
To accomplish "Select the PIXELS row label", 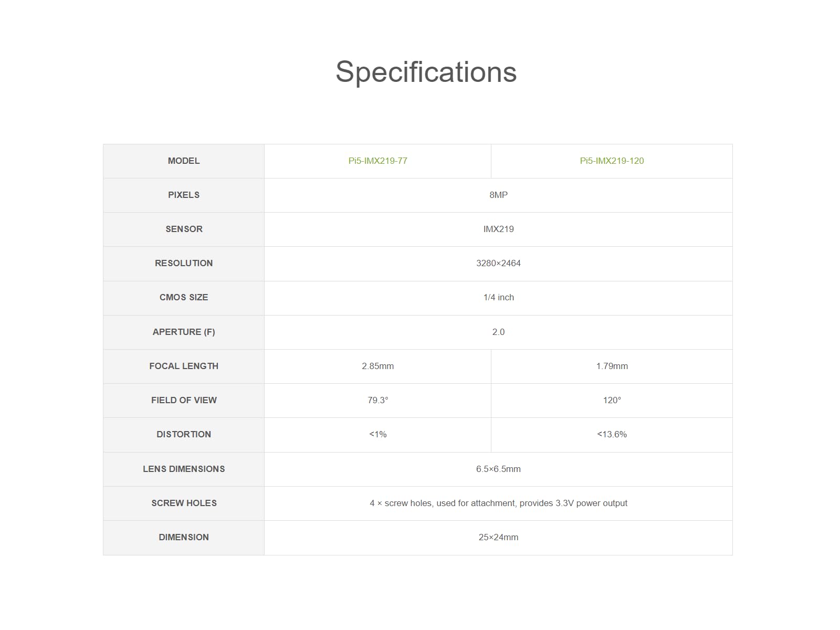I will coord(184,195).
